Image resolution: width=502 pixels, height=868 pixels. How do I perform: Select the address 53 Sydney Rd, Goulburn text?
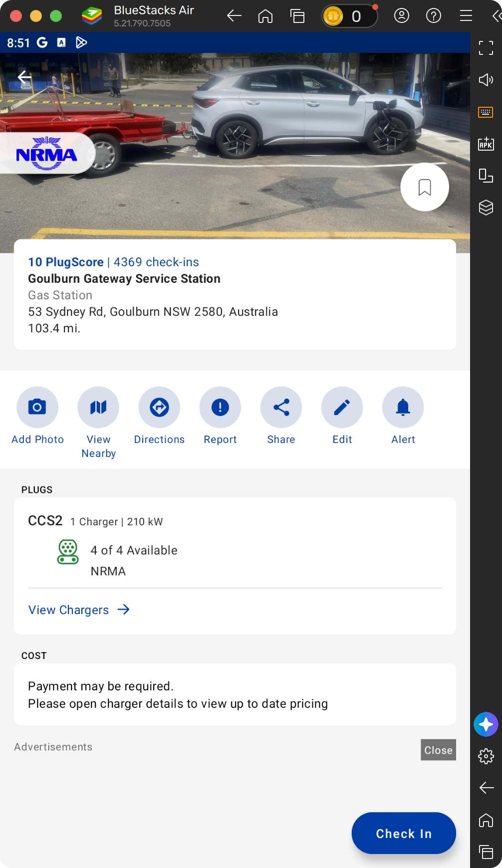[153, 312]
